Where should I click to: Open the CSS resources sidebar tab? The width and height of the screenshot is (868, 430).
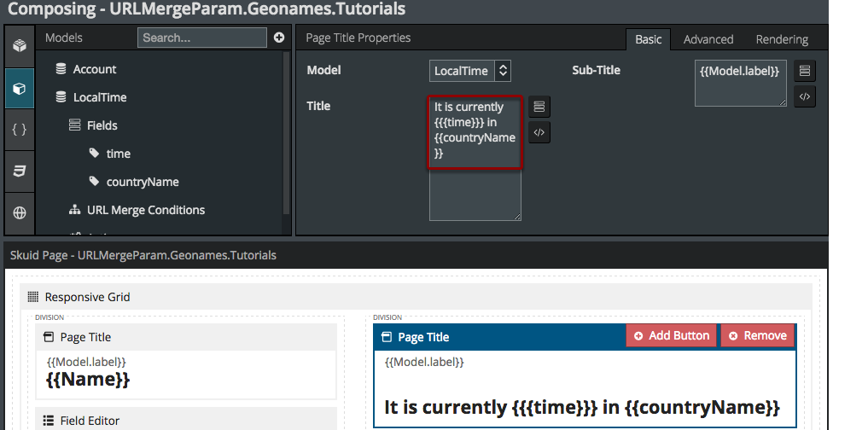19,171
